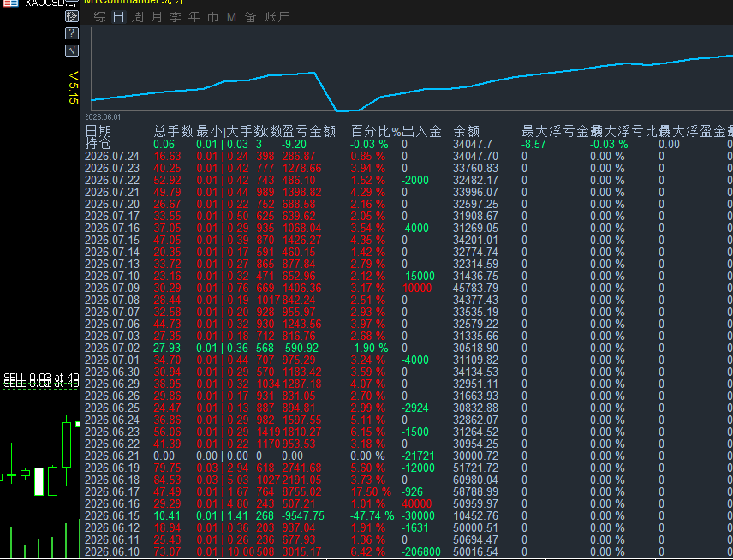
Task: Click the -21721 withdrawal value
Action: coord(419,456)
